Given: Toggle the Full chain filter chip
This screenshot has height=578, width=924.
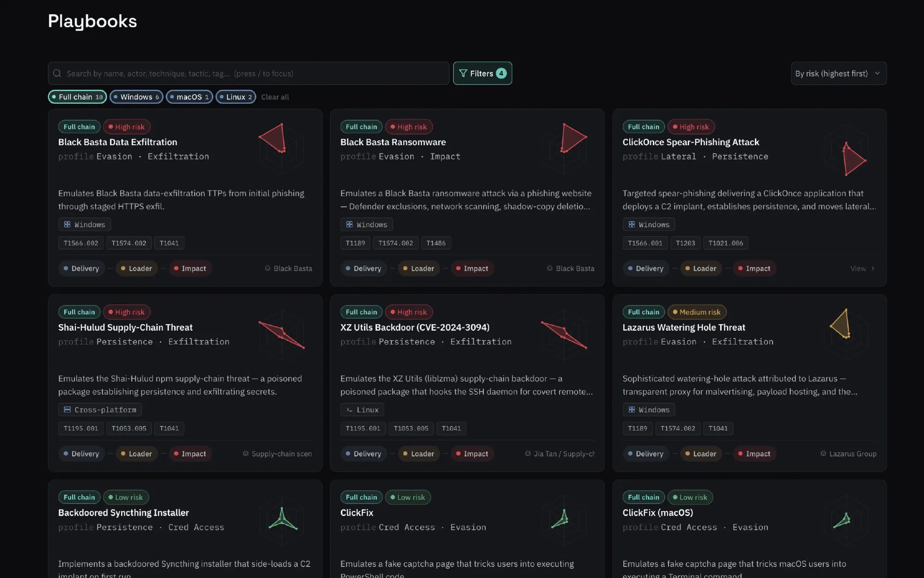Looking at the screenshot, I should pos(78,97).
